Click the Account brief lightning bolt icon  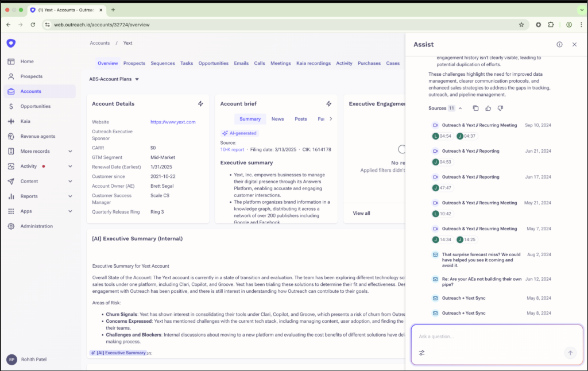(329, 103)
